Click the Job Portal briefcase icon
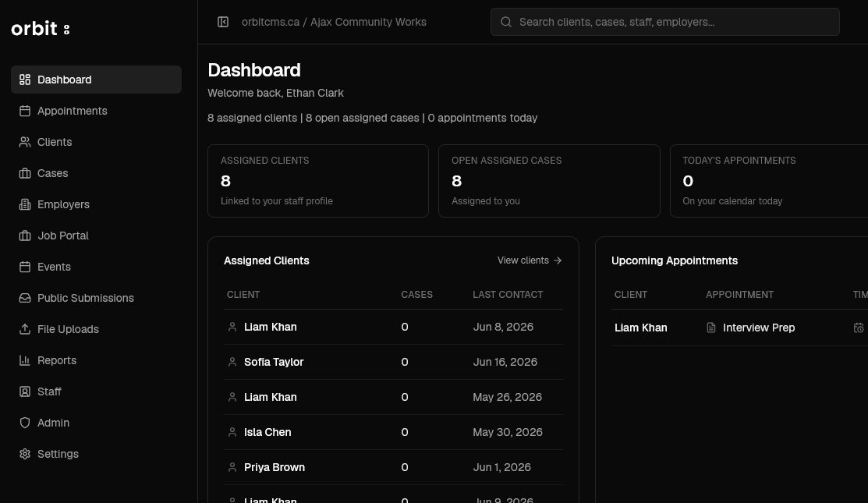868x503 pixels. pos(25,236)
